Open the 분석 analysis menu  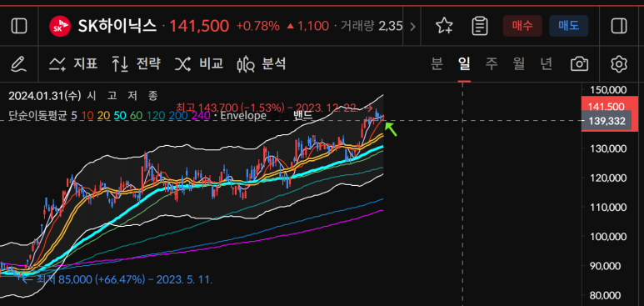pos(262,63)
